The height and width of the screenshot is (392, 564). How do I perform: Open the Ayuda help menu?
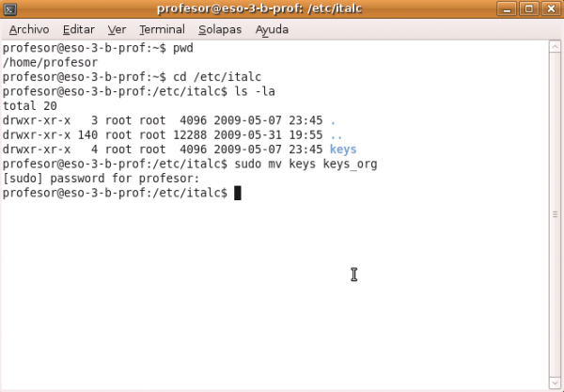click(272, 29)
